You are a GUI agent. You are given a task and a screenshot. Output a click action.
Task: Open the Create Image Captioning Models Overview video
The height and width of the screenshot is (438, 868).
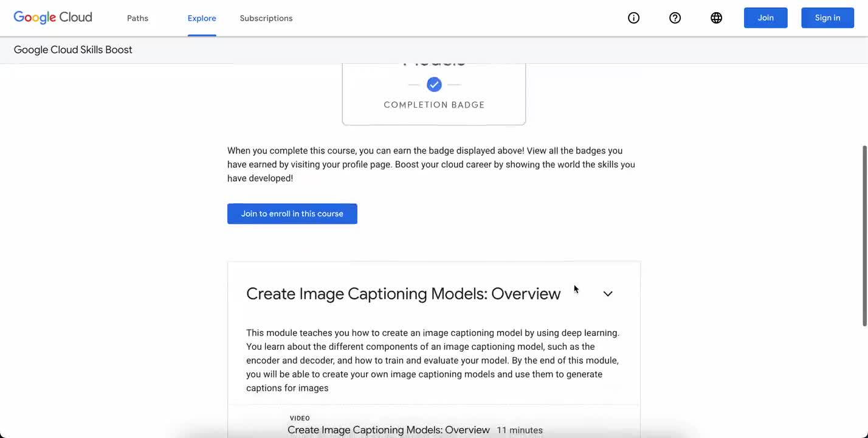(388, 429)
